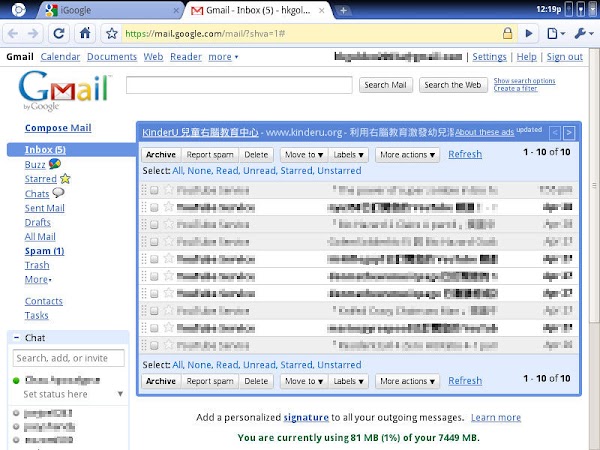This screenshot has width=600, height=450.
Task: Click the Chrome OS logo icon
Action: pos(18,10)
